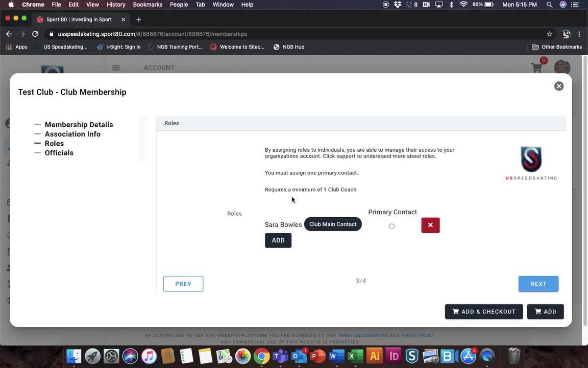This screenshot has height=368, width=588.
Task: Open the Bookmarks menu
Action: tap(148, 5)
